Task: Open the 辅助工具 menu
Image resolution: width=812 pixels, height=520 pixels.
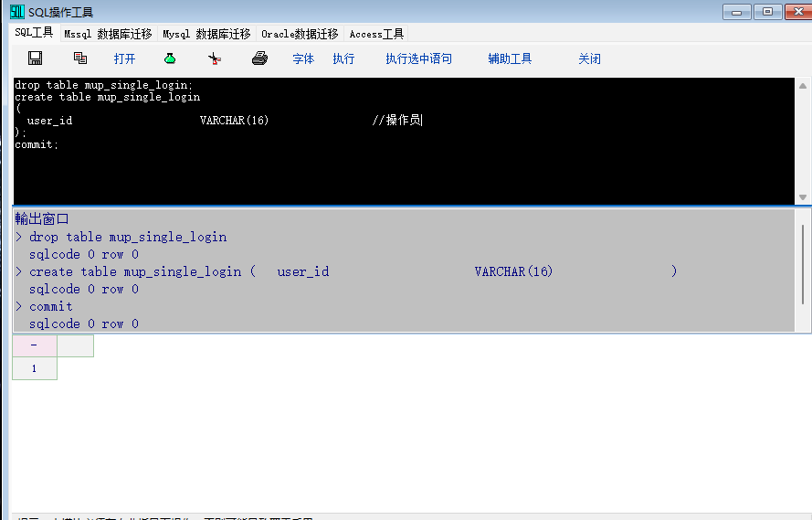Action: pyautogui.click(x=510, y=58)
